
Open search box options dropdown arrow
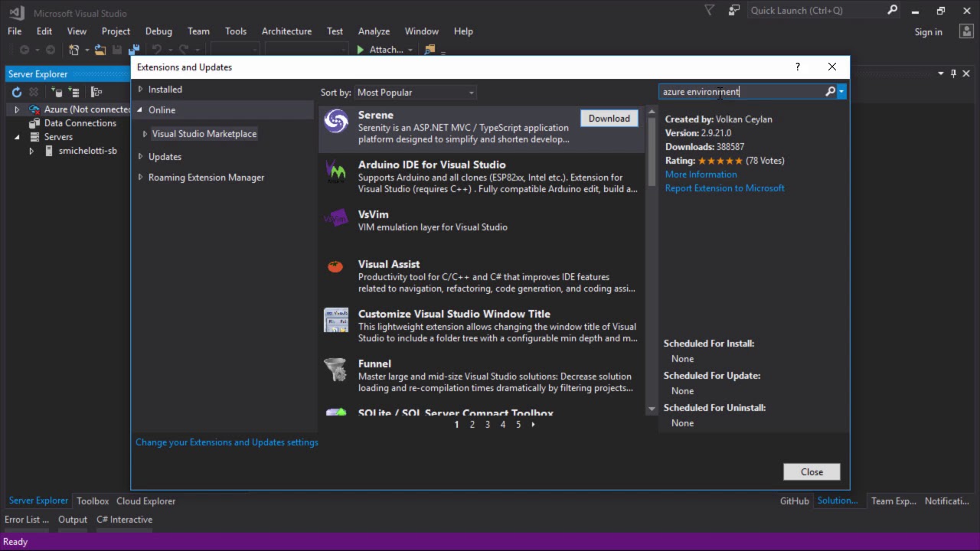click(x=841, y=92)
